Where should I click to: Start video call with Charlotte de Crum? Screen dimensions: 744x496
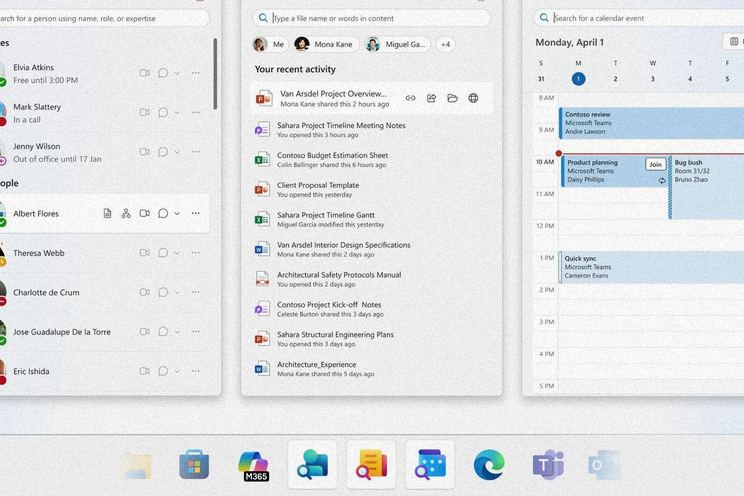(x=145, y=292)
